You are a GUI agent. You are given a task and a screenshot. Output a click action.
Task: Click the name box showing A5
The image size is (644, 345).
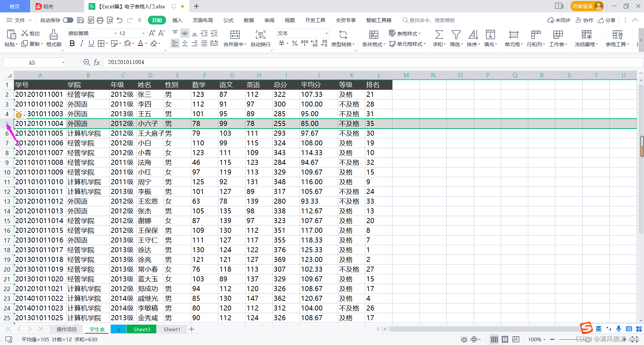click(34, 63)
